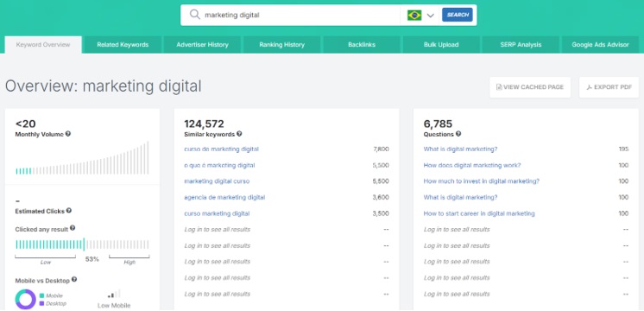This screenshot has width=644, height=311.
Task: Open 'marketing digital curso' keyword link
Action: pos(217,181)
